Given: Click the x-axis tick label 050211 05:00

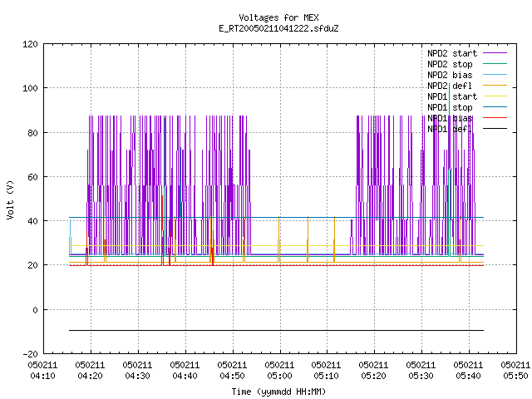Looking at the screenshot, I should click(279, 371).
